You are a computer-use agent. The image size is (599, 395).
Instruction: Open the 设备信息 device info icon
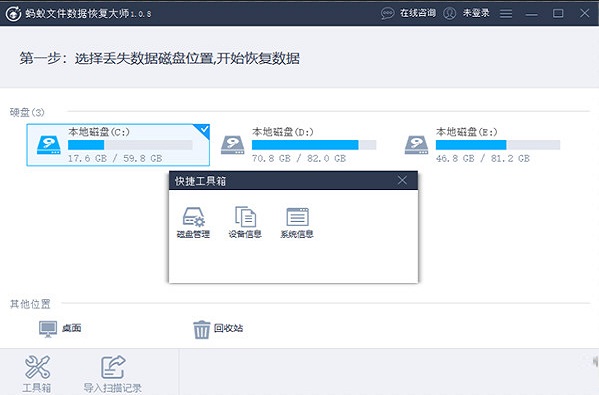click(245, 217)
